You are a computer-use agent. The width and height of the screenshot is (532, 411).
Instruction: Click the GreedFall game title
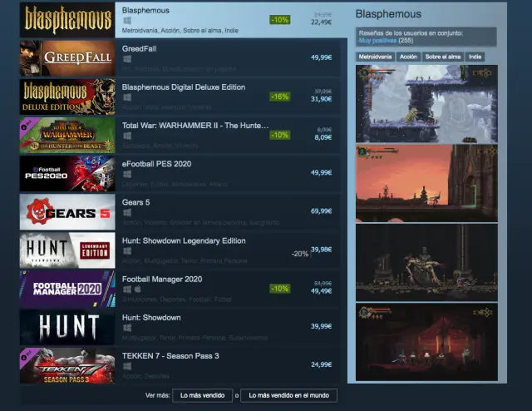pos(139,49)
